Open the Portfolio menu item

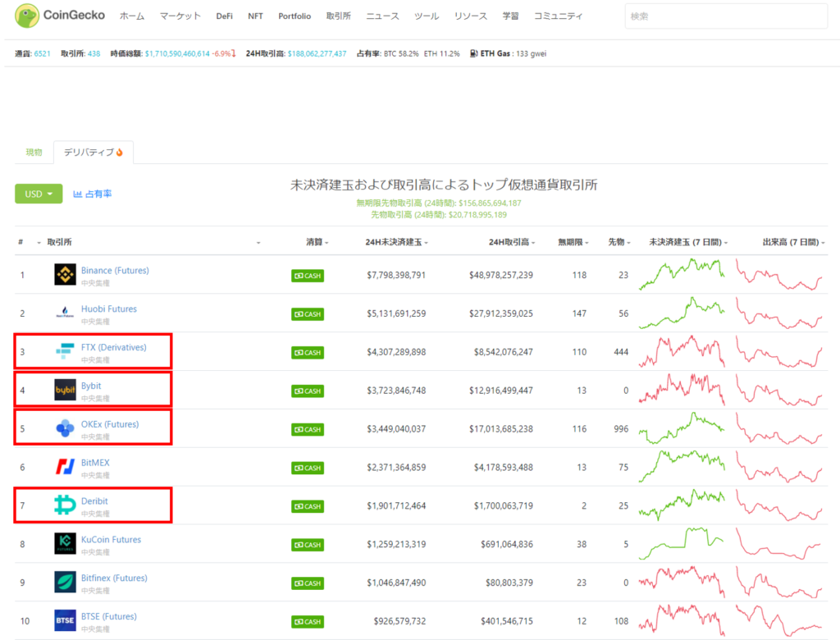click(294, 16)
